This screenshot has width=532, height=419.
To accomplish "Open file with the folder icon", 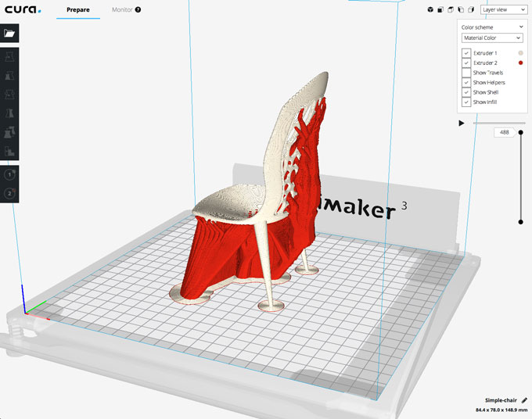I will (x=9, y=34).
